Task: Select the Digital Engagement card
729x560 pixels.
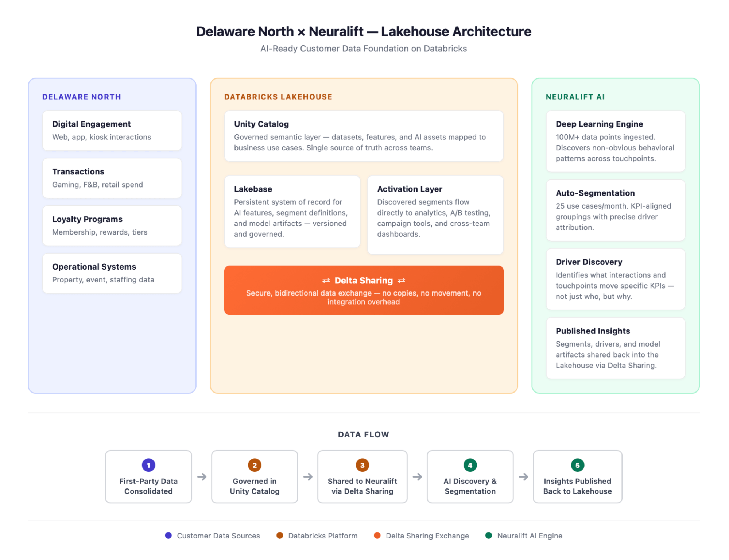Action: 112,131
